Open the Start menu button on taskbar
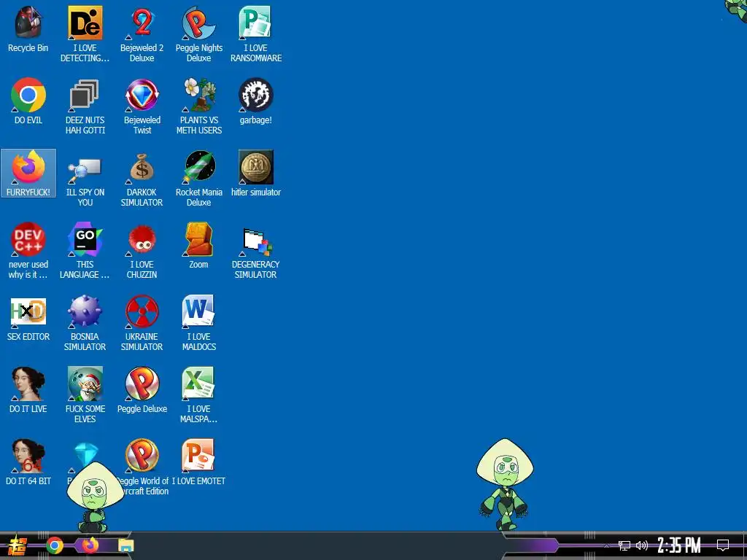747x560 pixels. pyautogui.click(x=17, y=545)
